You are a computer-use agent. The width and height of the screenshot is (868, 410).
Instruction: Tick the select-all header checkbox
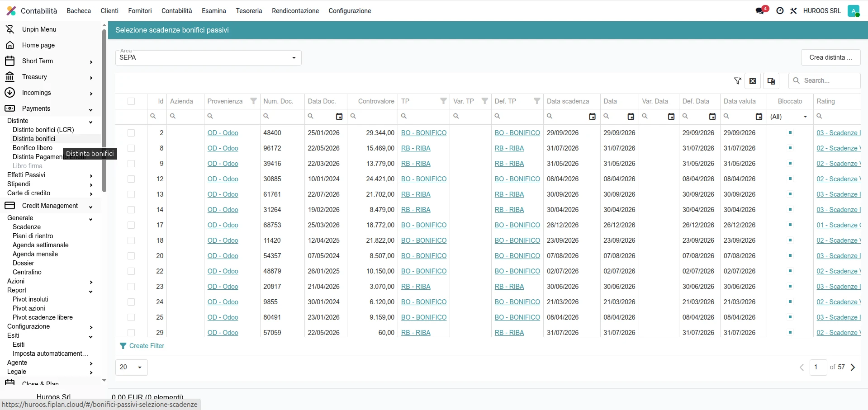pos(131,101)
